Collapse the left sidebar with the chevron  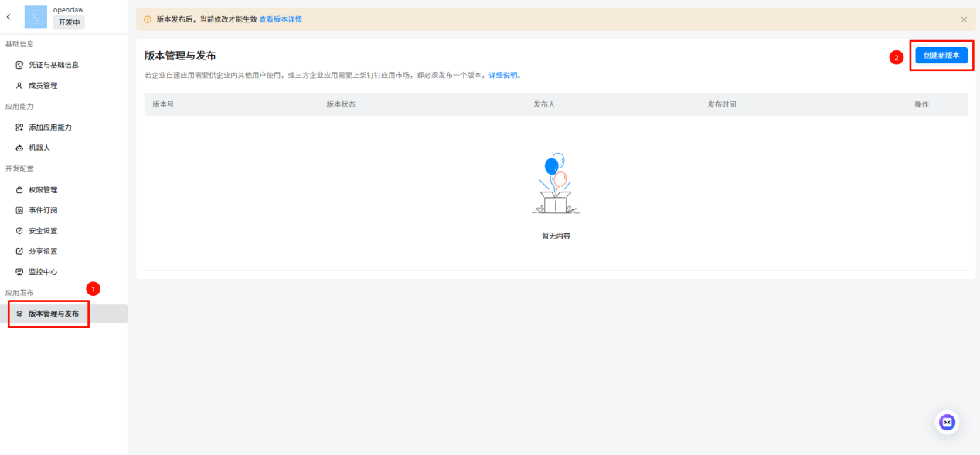click(x=8, y=16)
